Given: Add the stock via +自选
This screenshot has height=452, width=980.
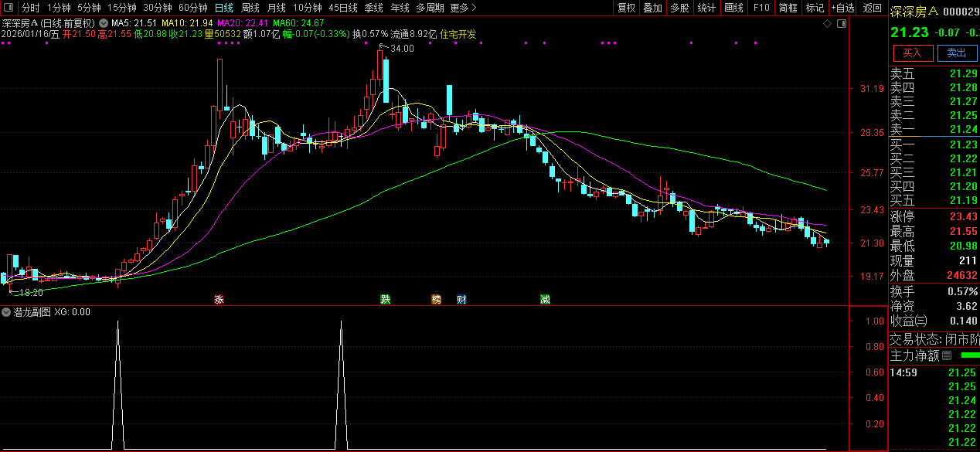Looking at the screenshot, I should point(842,8).
